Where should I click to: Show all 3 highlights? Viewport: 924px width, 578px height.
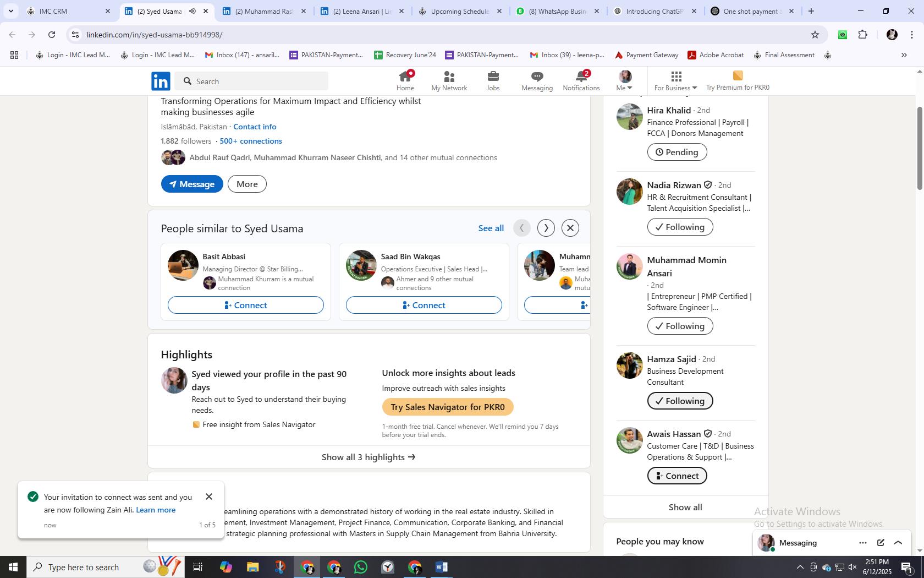(369, 457)
